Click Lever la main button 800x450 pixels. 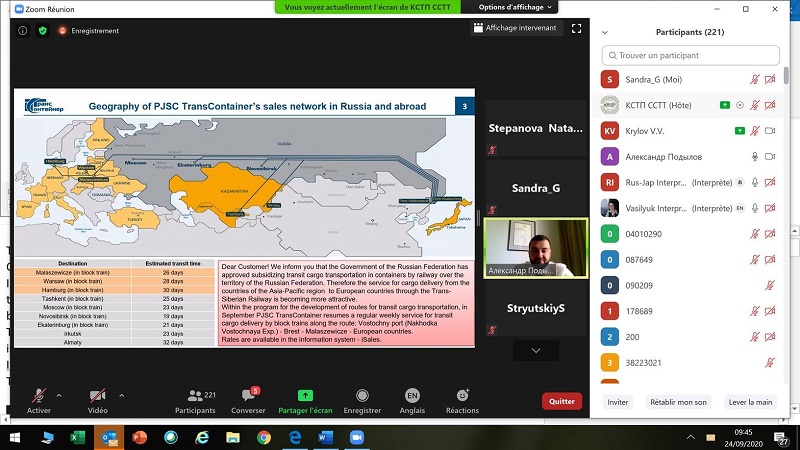(x=750, y=402)
